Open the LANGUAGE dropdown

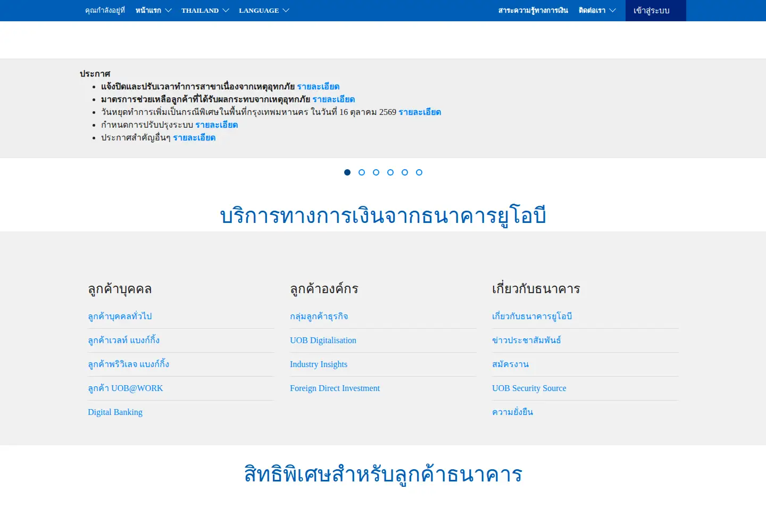(264, 11)
